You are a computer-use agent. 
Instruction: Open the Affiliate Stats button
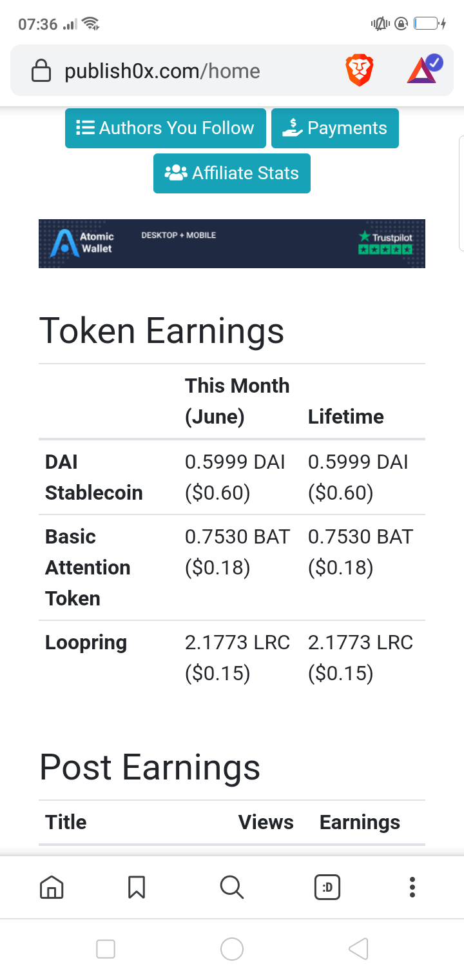(232, 173)
